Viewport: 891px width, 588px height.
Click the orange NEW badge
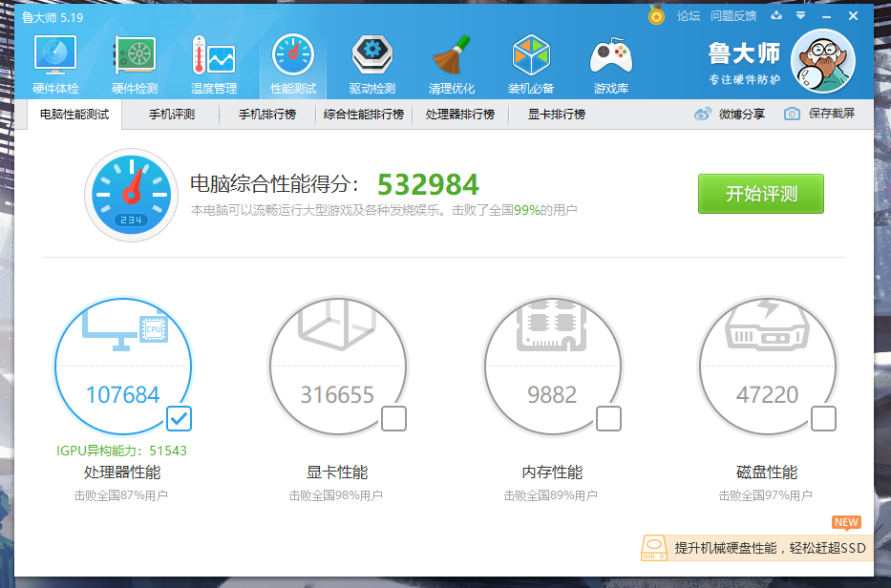click(847, 523)
